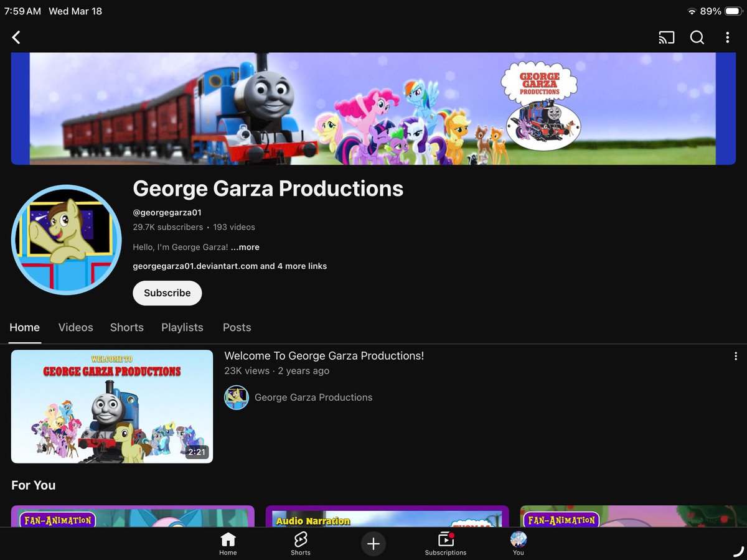Screen dimensions: 747x560
Task: Tap 29.7K subscribers text
Action: pos(168,227)
